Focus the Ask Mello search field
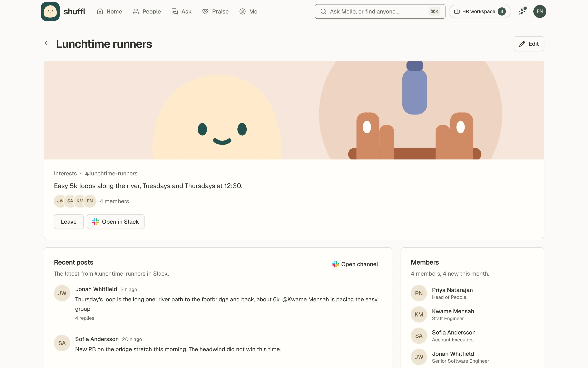 click(x=380, y=11)
